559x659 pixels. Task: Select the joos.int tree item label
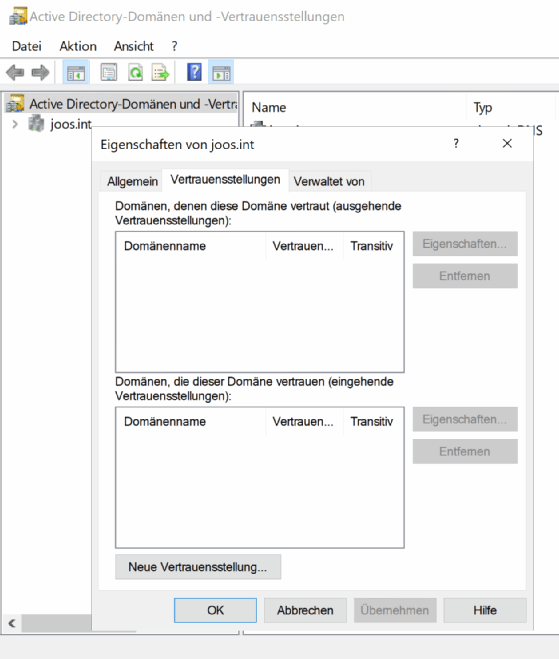click(71, 124)
